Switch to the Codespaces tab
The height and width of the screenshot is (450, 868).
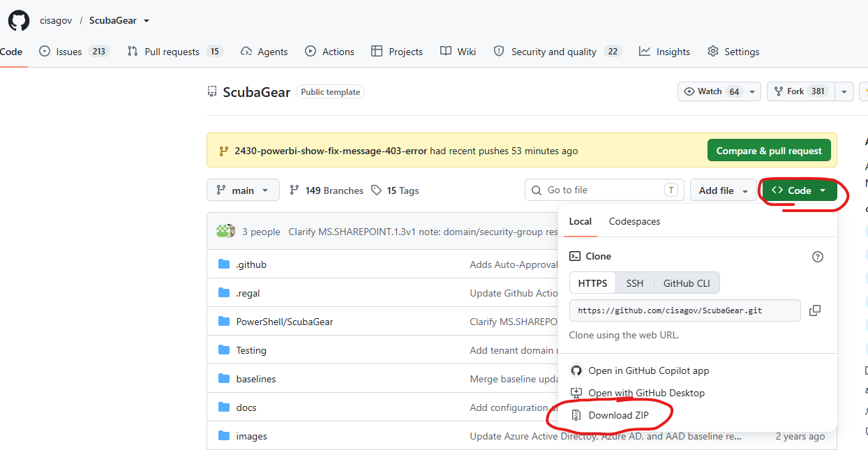click(634, 221)
